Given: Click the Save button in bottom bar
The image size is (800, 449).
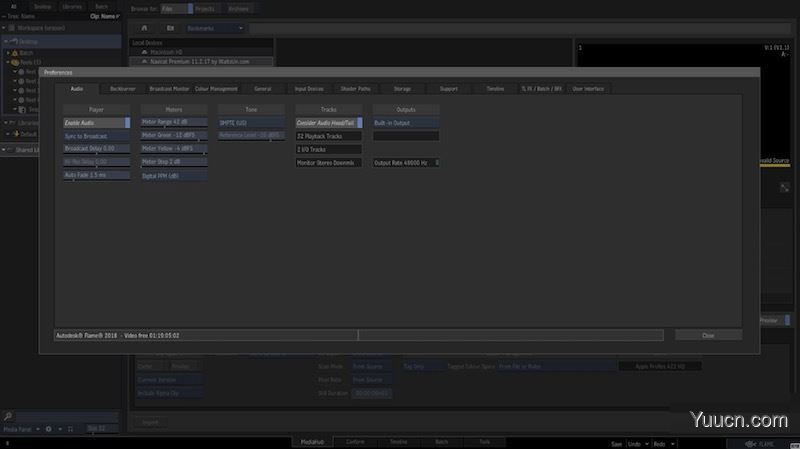Looking at the screenshot, I should tap(617, 443).
